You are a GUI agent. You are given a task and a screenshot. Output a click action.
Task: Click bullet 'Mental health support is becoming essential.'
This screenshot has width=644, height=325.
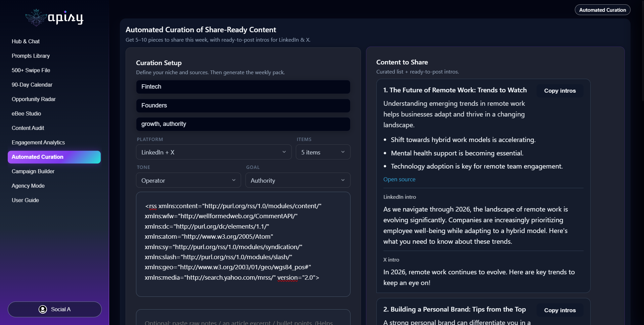pos(457,153)
